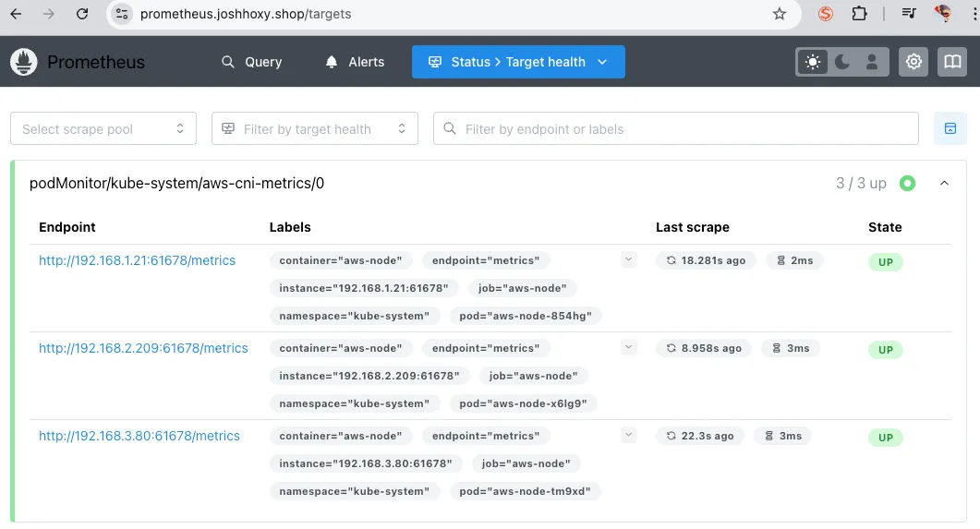
Task: Click pod="aws-node-854hg" label
Action: (526, 316)
